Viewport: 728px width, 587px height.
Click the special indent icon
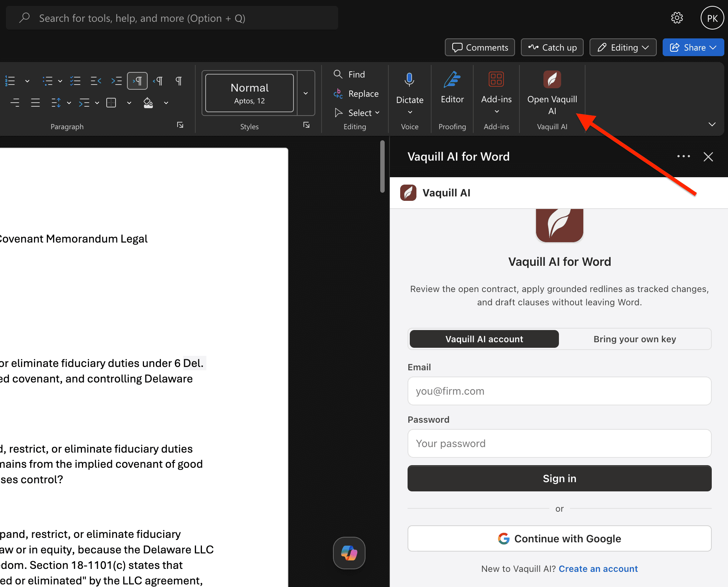click(x=84, y=103)
